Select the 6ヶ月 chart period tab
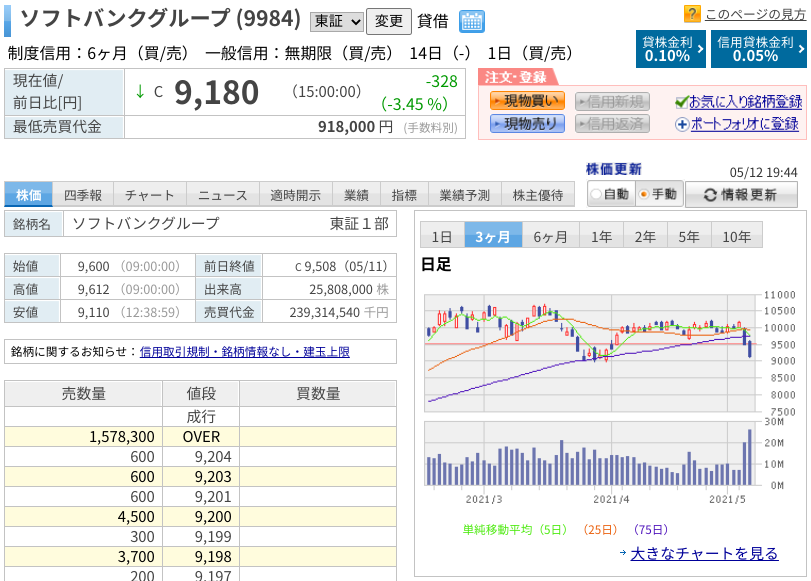This screenshot has width=811, height=581. point(551,235)
